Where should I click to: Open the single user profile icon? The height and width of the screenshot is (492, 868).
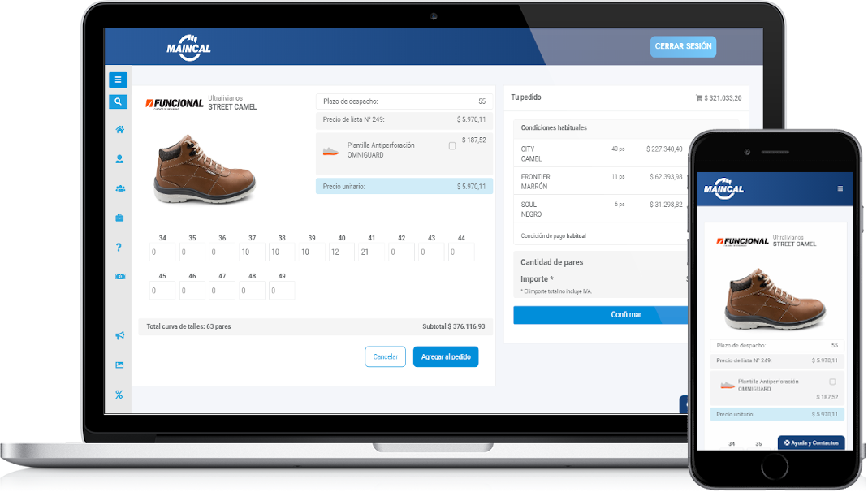119,159
